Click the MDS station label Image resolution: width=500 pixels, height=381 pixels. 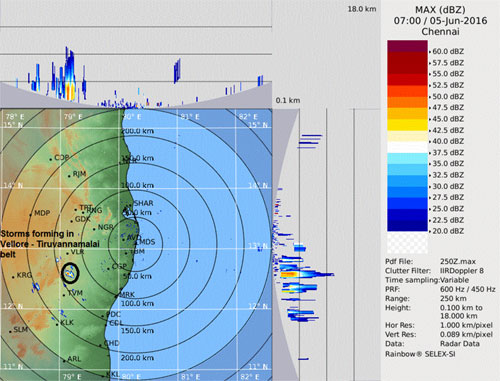[x=147, y=242]
